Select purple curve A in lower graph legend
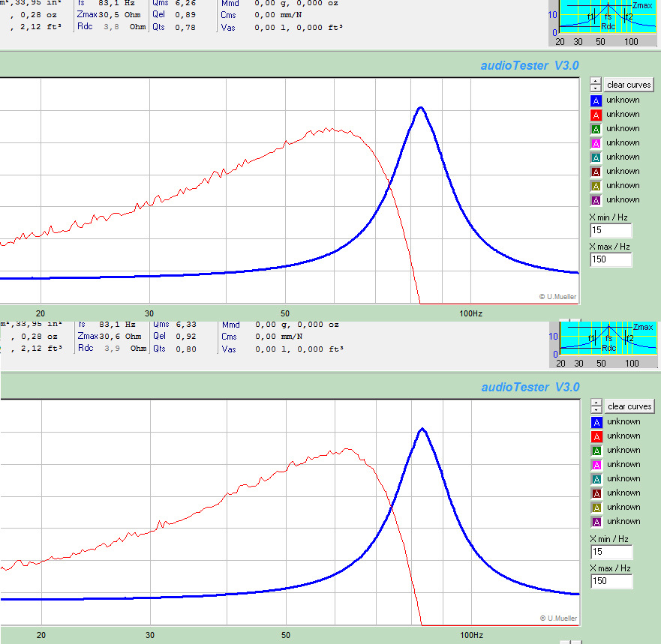The height and width of the screenshot is (644, 661). (x=596, y=522)
